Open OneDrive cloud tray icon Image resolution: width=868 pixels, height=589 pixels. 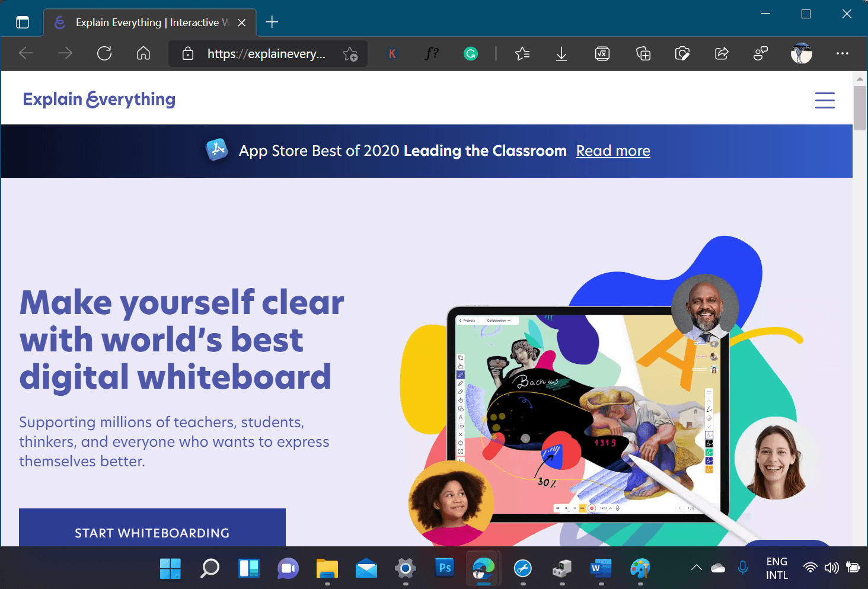(x=718, y=568)
